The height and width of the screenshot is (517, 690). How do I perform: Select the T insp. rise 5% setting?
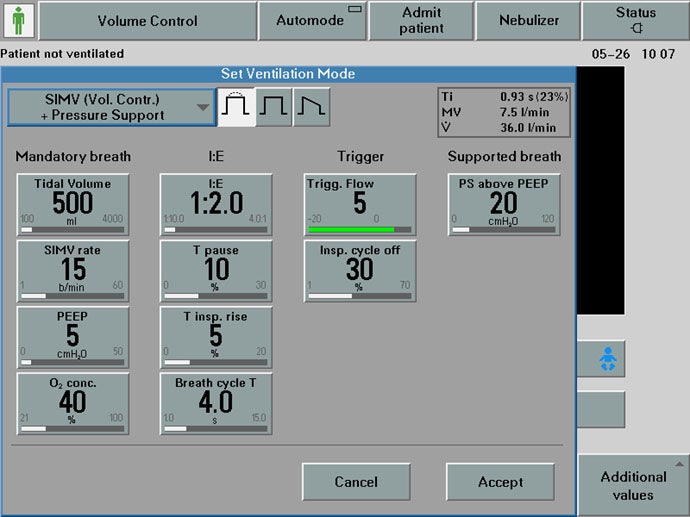click(x=216, y=337)
